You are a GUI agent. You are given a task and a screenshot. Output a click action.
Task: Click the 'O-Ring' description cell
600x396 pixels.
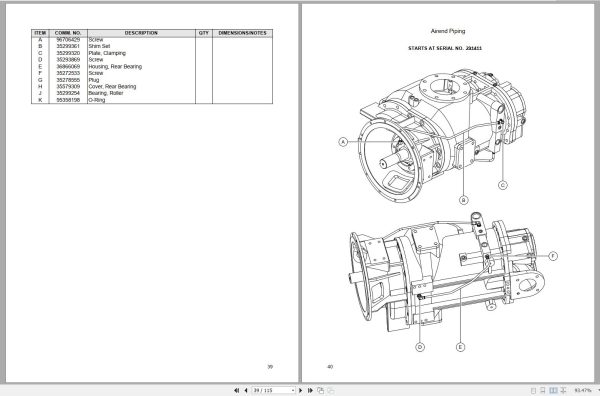97,100
